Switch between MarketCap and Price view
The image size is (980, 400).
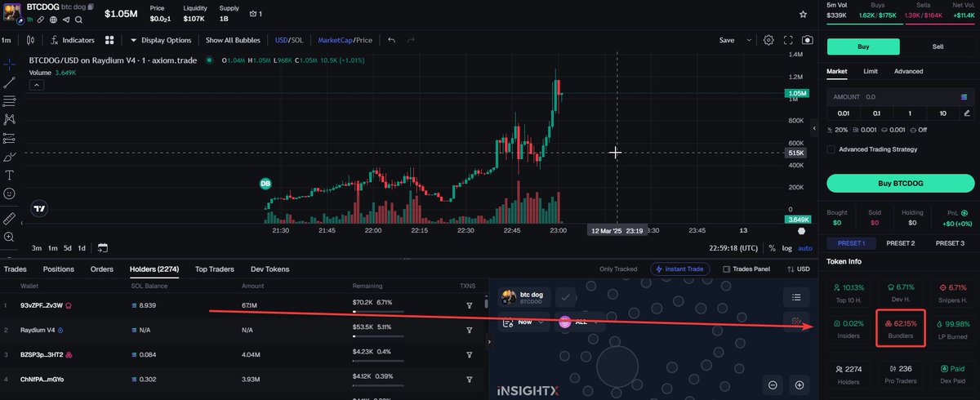click(x=345, y=39)
